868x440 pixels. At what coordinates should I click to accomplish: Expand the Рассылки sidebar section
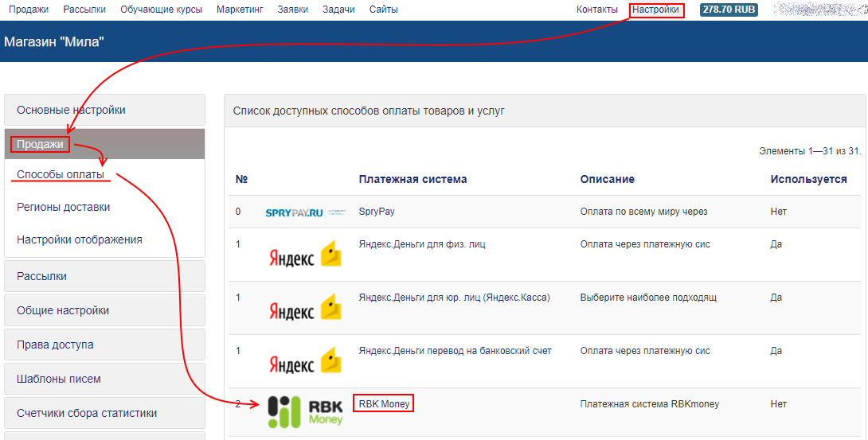click(104, 276)
